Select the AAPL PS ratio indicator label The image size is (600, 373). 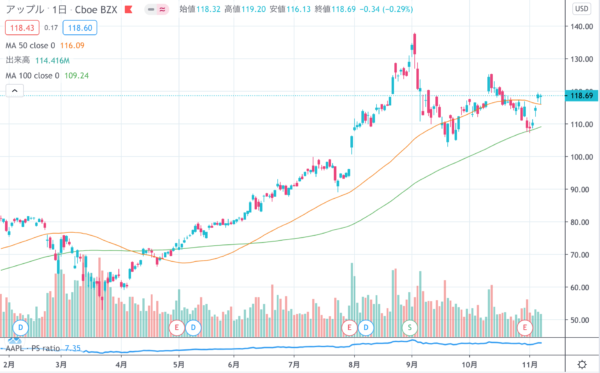(32, 348)
